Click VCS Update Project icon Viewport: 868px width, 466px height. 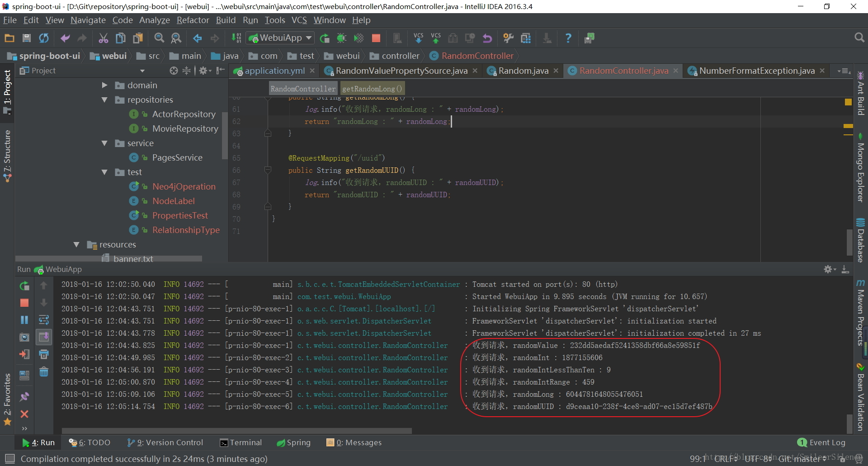419,38
